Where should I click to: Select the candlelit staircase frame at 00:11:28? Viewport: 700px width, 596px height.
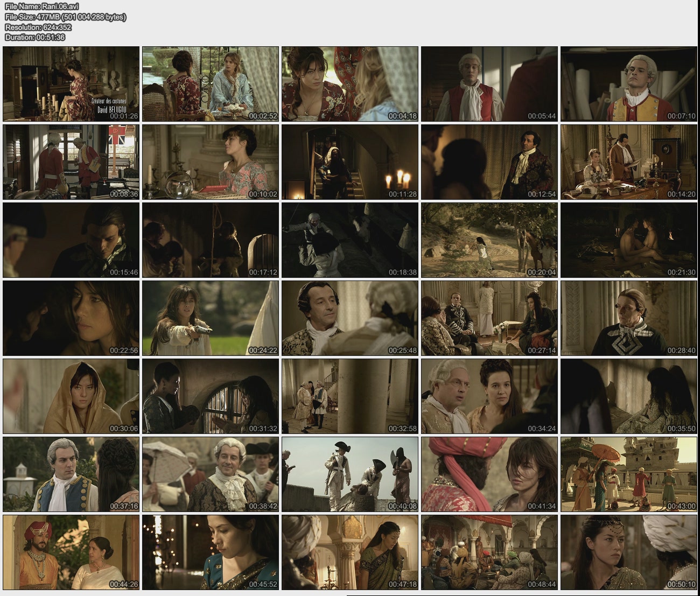[x=350, y=162]
